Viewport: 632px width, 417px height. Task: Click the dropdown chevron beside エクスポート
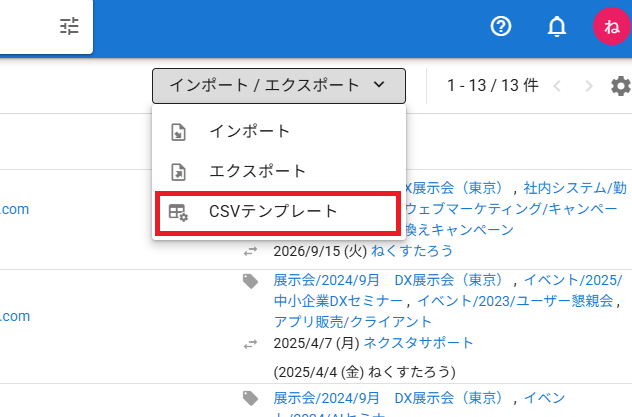pyautogui.click(x=379, y=85)
